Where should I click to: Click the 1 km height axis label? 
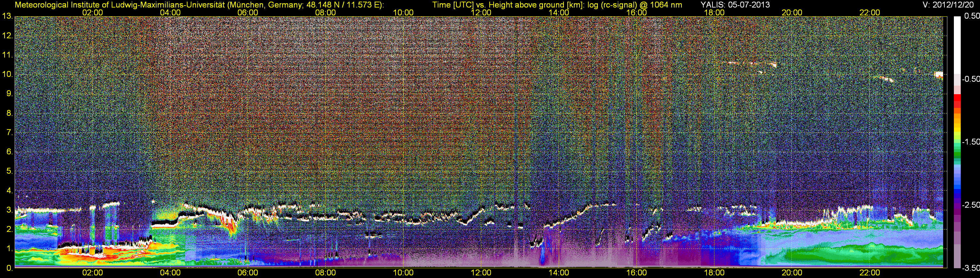pyautogui.click(x=9, y=249)
